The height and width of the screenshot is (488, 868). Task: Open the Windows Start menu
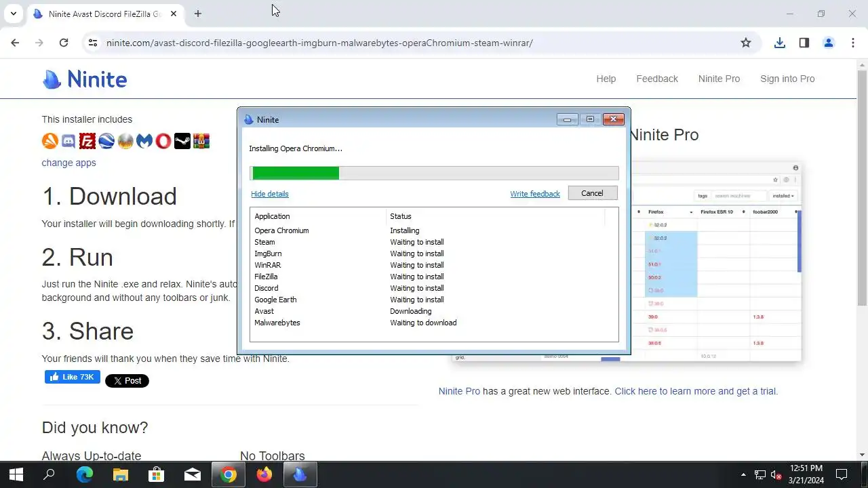(15, 474)
